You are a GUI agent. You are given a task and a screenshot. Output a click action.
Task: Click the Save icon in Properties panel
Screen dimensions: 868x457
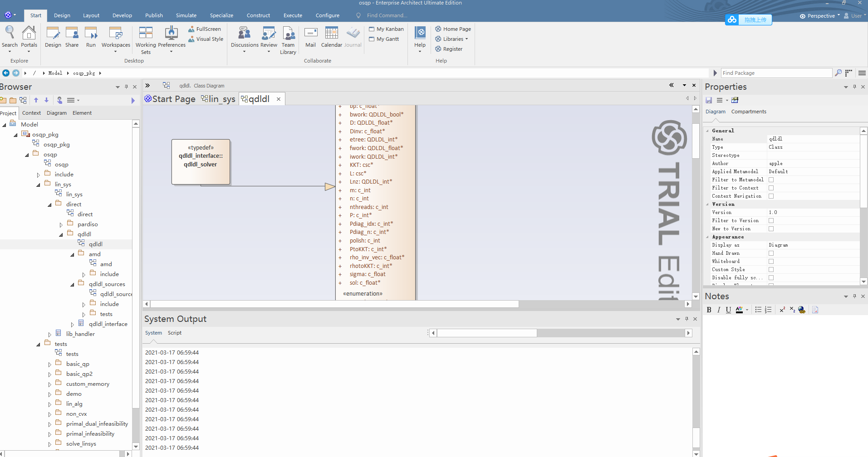coord(708,100)
